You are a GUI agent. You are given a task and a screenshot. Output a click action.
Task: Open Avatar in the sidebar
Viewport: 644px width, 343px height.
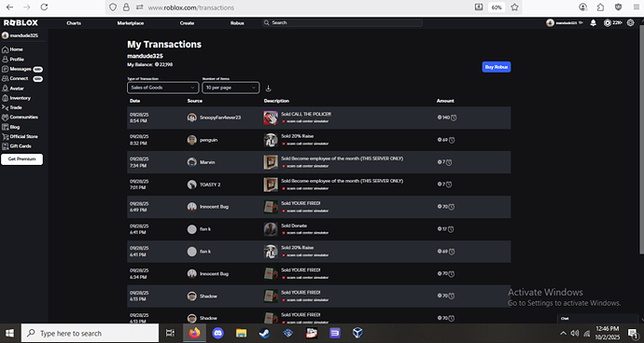click(x=13, y=89)
